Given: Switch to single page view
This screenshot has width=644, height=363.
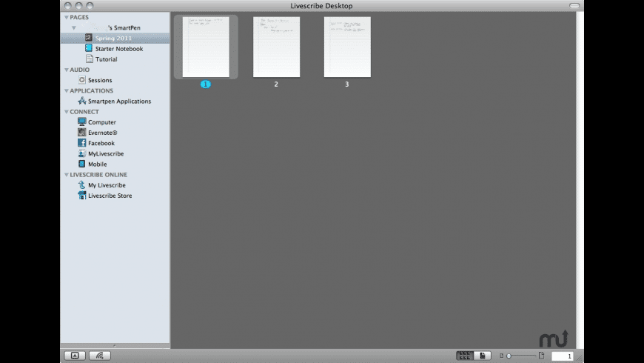Looking at the screenshot, I should coord(483,356).
